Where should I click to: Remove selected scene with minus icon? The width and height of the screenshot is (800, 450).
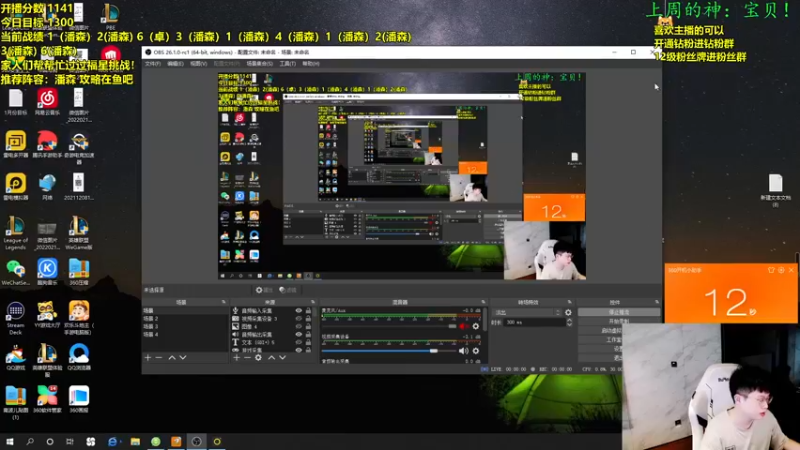159,358
